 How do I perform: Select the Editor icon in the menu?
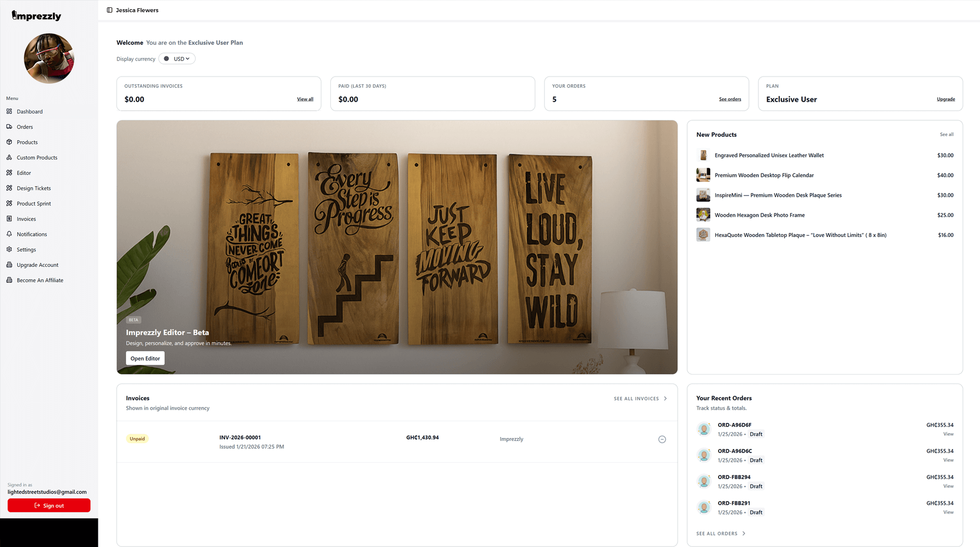[10, 172]
